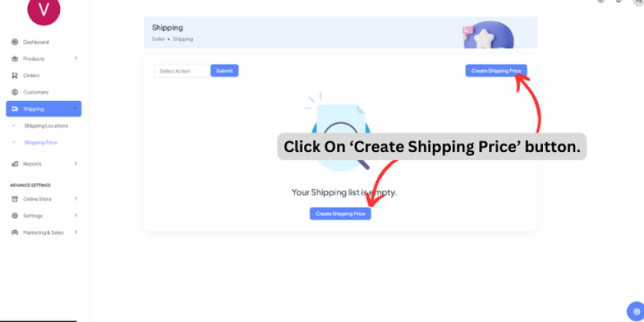
Task: Click the Reports bar chart icon
Action: click(15, 163)
